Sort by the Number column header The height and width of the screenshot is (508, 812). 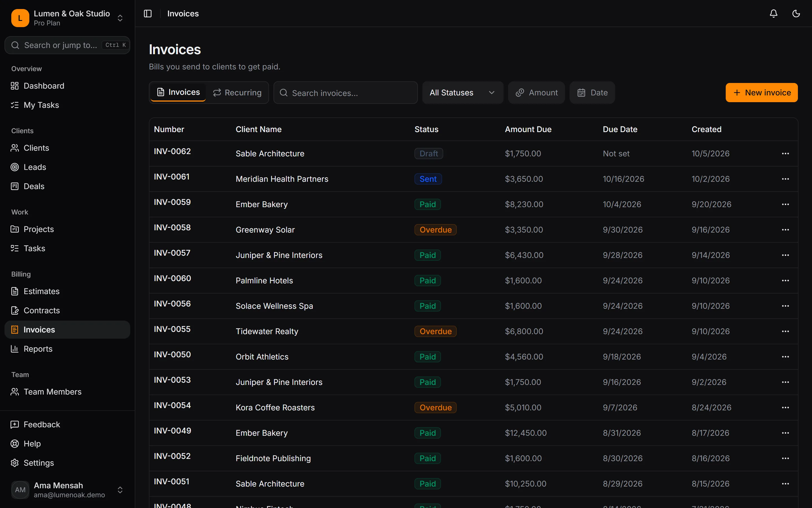pos(169,129)
